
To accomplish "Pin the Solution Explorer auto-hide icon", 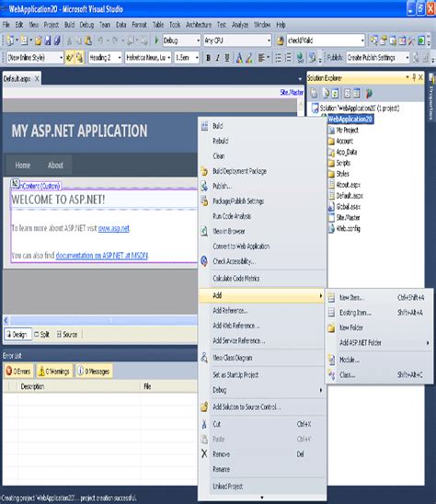I will point(414,77).
